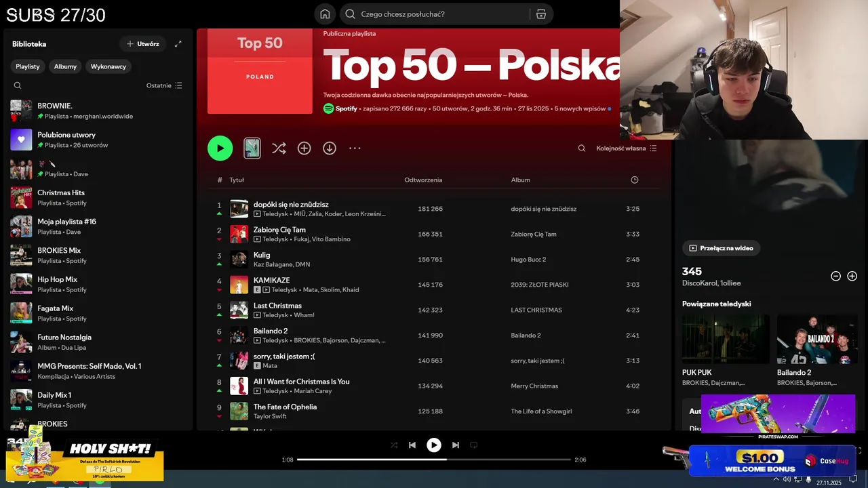The height and width of the screenshot is (488, 868).
Task: Open the Future Nostalgia album
Action: tap(98, 342)
